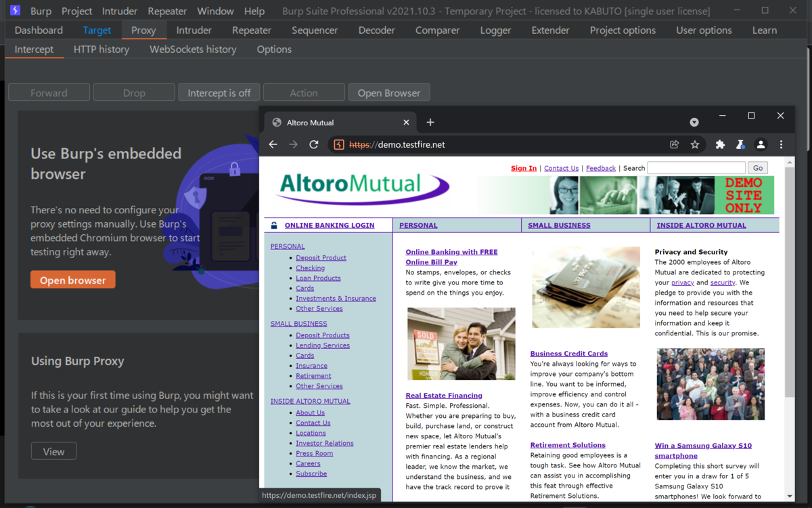Click the Real Estate Financing link
The width and height of the screenshot is (812, 508).
point(444,396)
